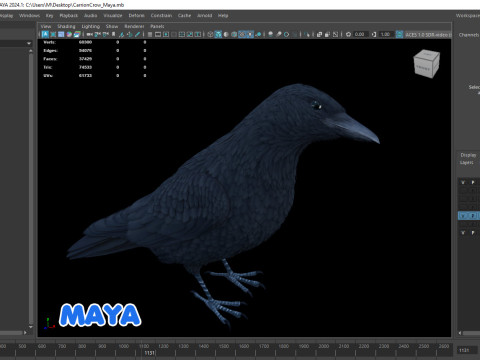The height and width of the screenshot is (360, 480).
Task: Open the panel Lighting menu
Action: click(x=91, y=26)
